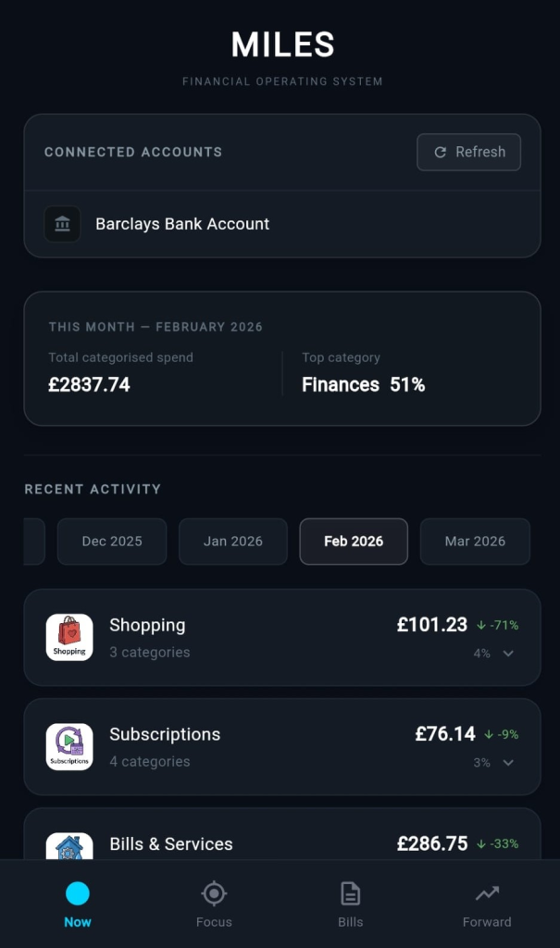Open the Forward trend arrow icon
This screenshot has width=560, height=948.
(487, 893)
